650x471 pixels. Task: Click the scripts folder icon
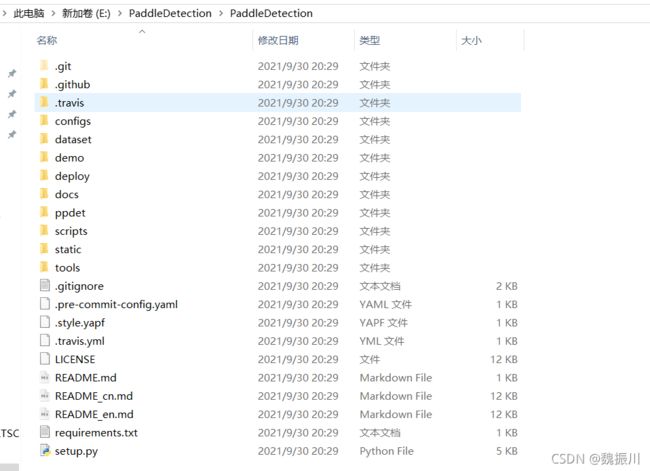(44, 231)
